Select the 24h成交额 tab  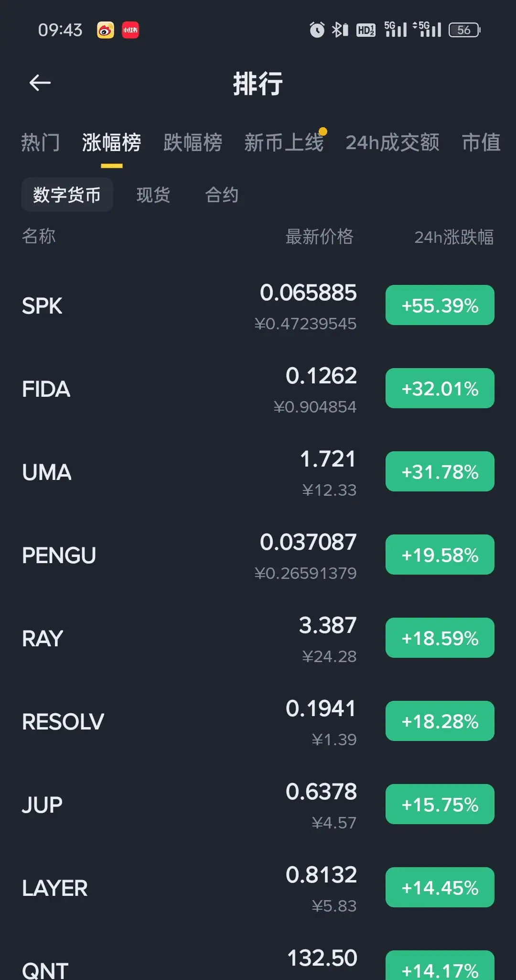pyautogui.click(x=393, y=142)
